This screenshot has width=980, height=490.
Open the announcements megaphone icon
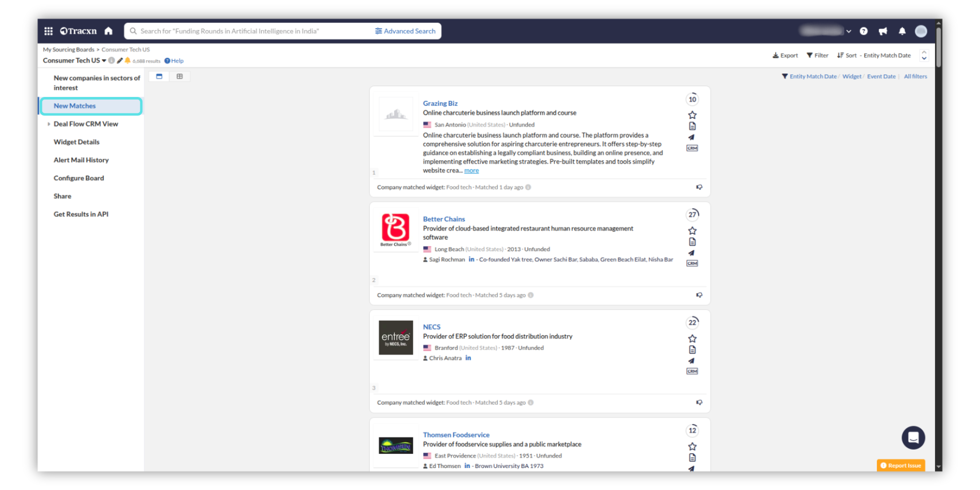click(x=883, y=31)
